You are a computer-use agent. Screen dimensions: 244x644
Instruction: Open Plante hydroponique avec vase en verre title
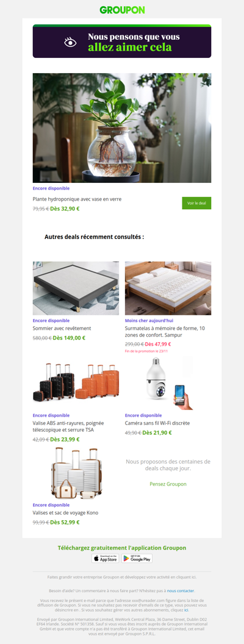tap(77, 199)
